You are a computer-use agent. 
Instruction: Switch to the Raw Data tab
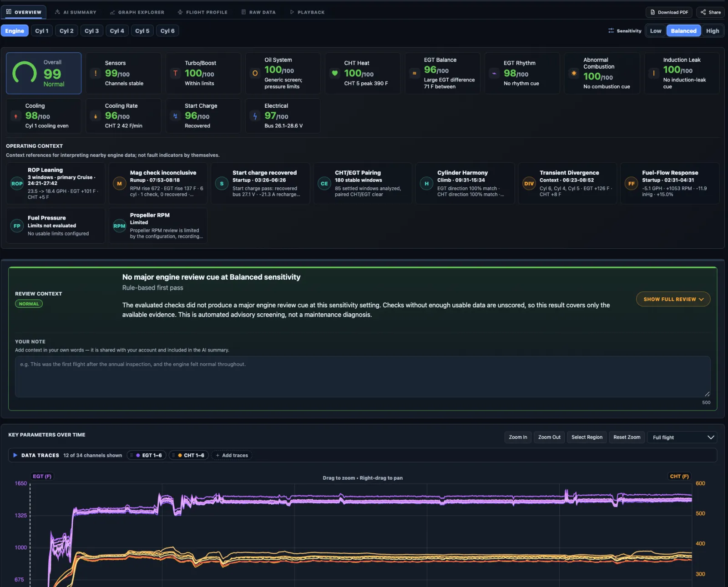click(258, 12)
